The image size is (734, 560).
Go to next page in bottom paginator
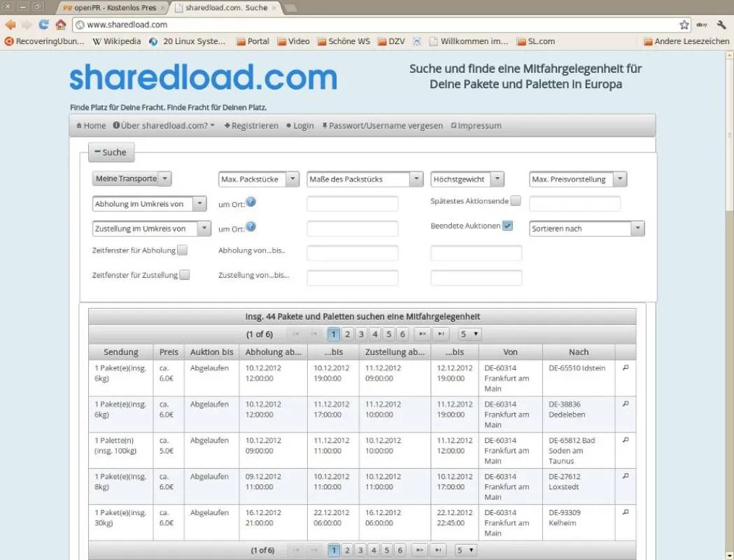coord(419,550)
